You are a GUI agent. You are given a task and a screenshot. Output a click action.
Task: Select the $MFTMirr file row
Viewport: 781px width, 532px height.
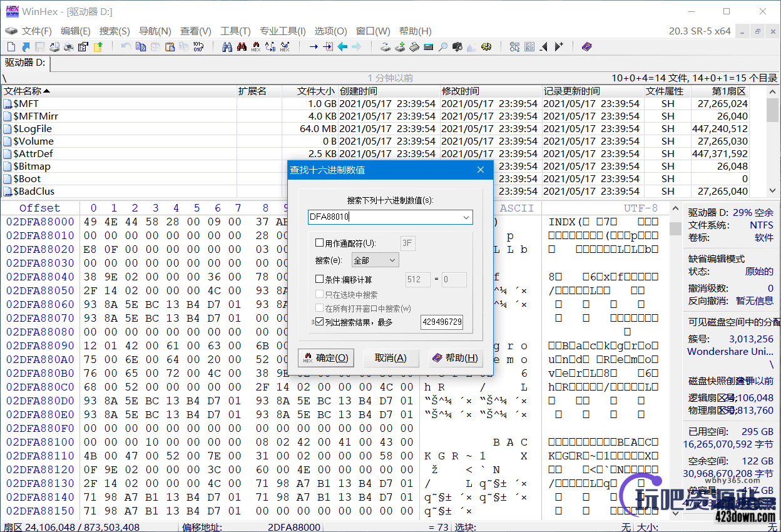[375, 116]
